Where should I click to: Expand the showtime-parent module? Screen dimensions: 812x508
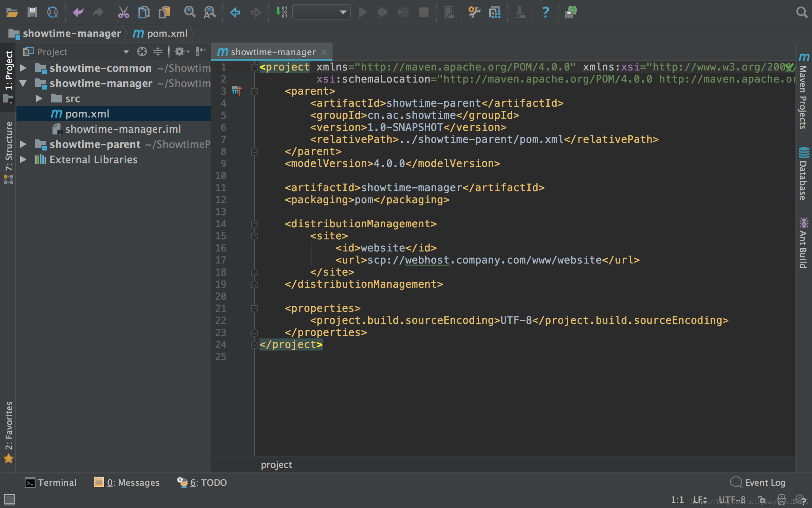(23, 144)
